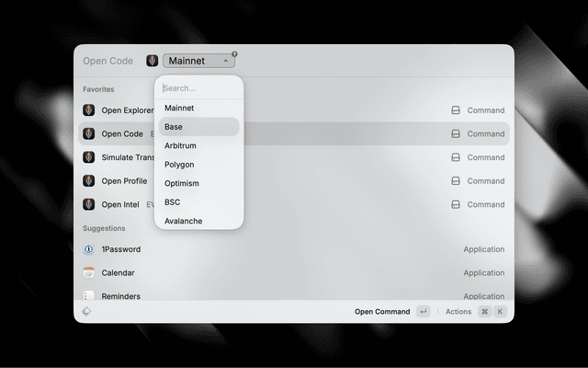The image size is (588, 368).
Task: Focus the dropdown Search field
Action: tap(198, 88)
